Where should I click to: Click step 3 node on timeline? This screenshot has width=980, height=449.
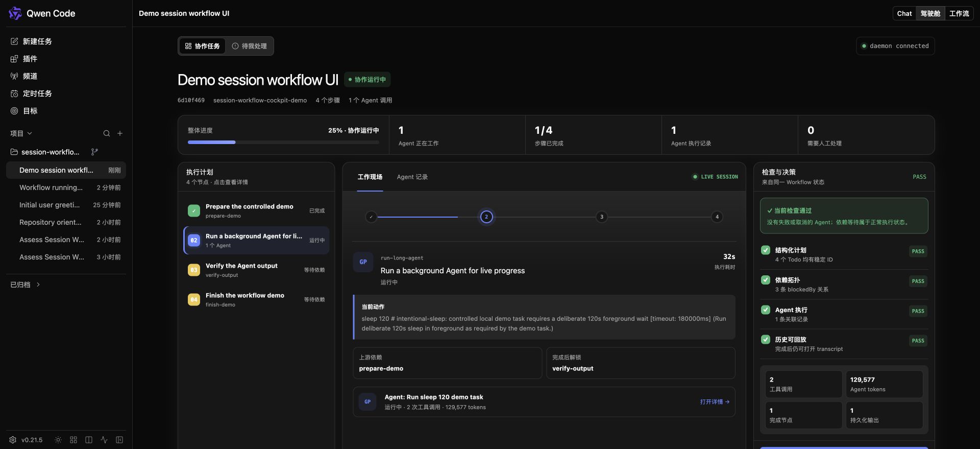click(x=602, y=217)
